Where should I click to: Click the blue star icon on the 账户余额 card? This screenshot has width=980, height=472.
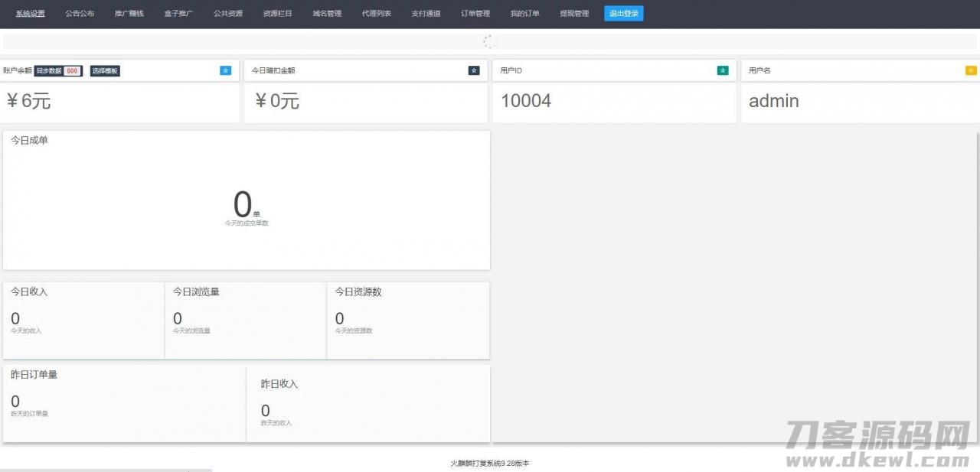tap(225, 70)
